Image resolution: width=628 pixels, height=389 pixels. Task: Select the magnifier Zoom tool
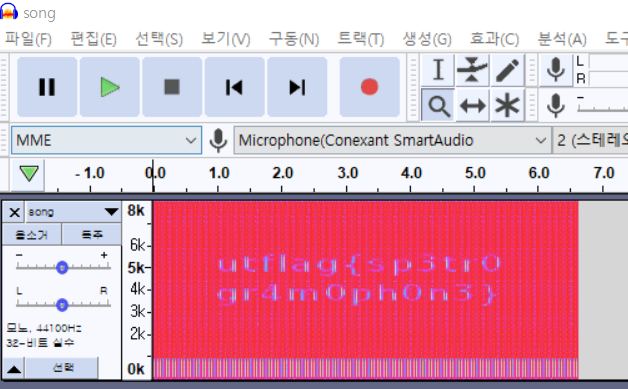pos(438,106)
